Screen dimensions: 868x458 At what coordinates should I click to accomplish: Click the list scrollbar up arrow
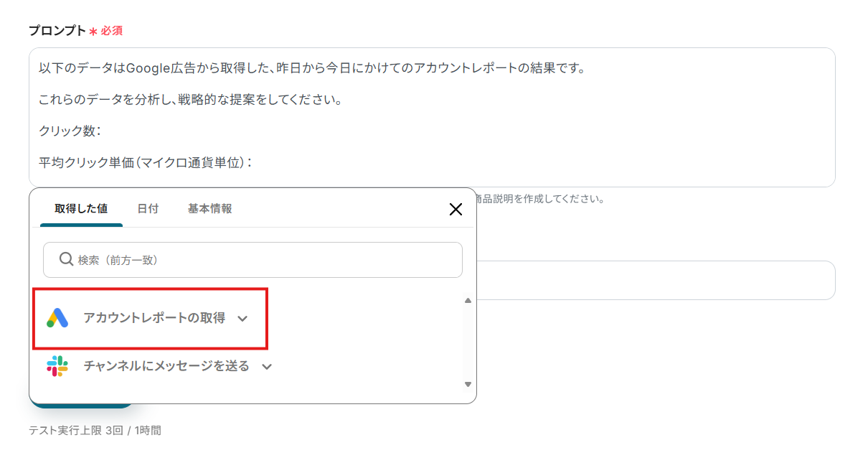pyautogui.click(x=468, y=301)
